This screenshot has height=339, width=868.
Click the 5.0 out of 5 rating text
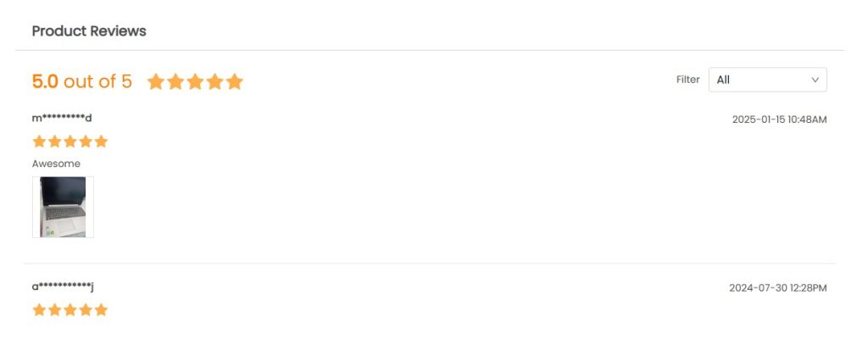[82, 81]
